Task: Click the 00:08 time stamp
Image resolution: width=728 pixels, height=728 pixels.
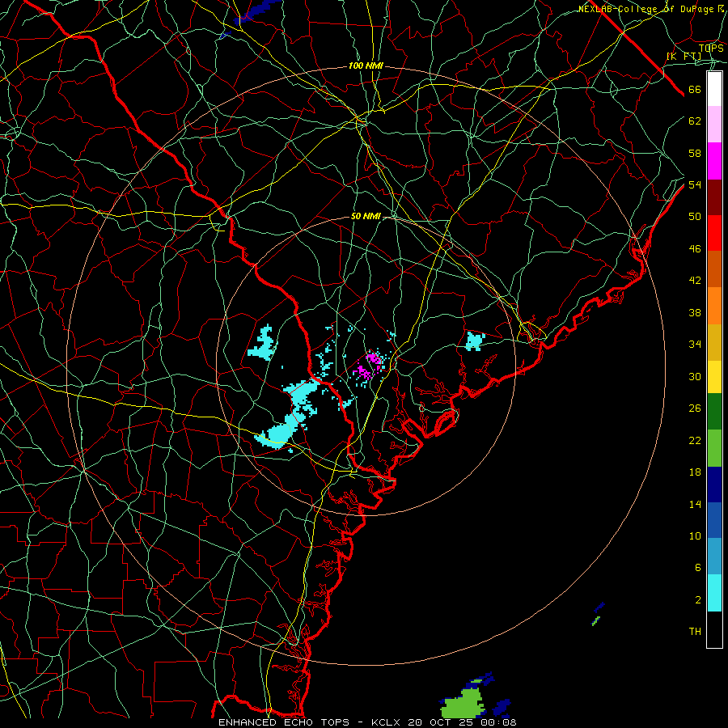Action: (x=498, y=722)
